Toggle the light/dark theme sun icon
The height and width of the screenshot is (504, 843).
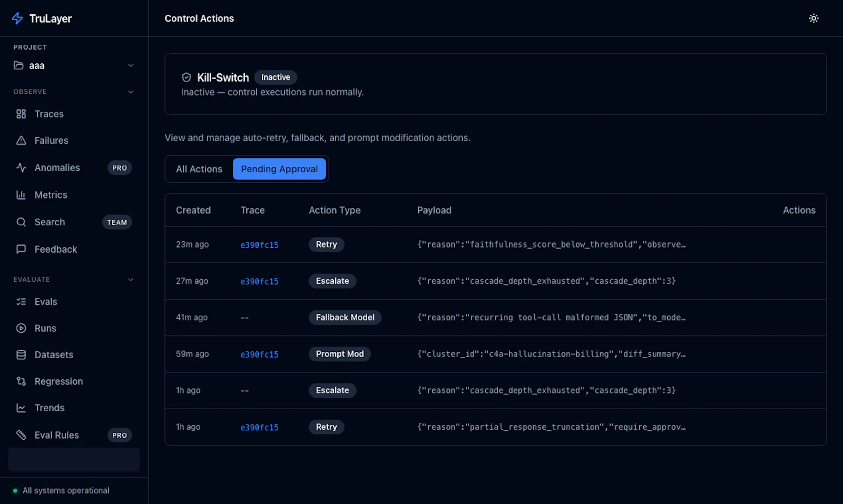(813, 18)
